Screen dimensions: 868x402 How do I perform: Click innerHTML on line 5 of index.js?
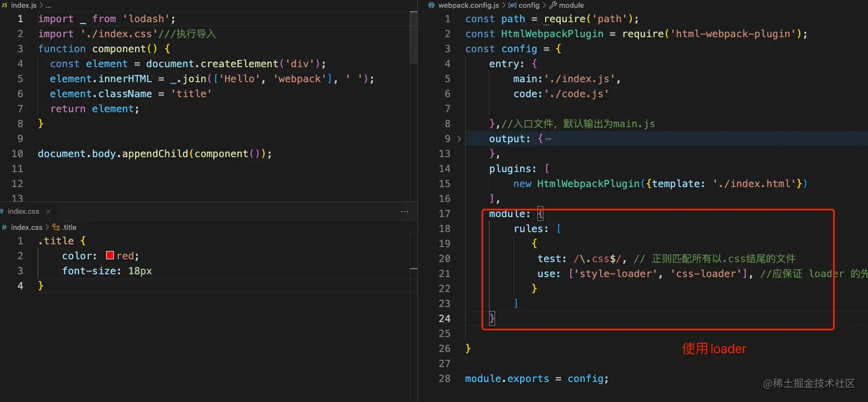(x=125, y=79)
